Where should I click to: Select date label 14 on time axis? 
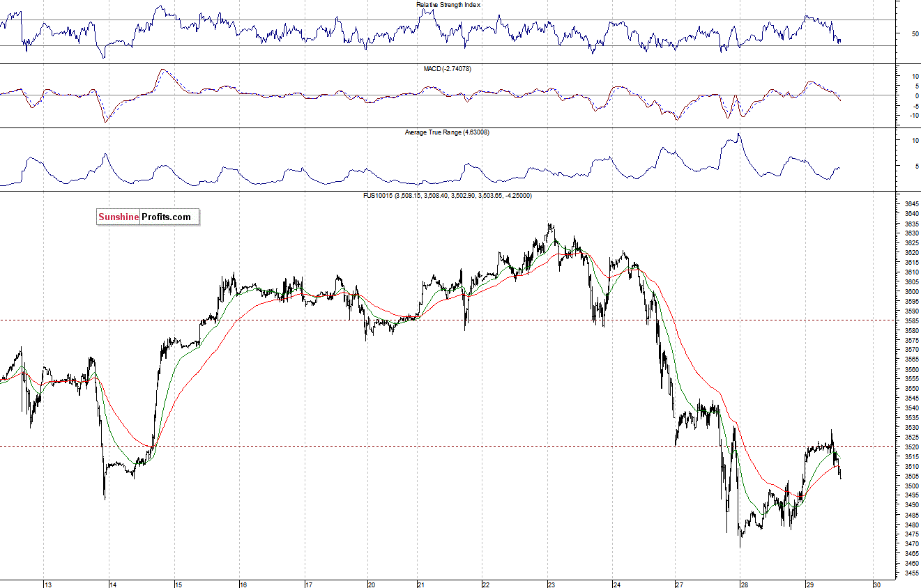point(114,584)
